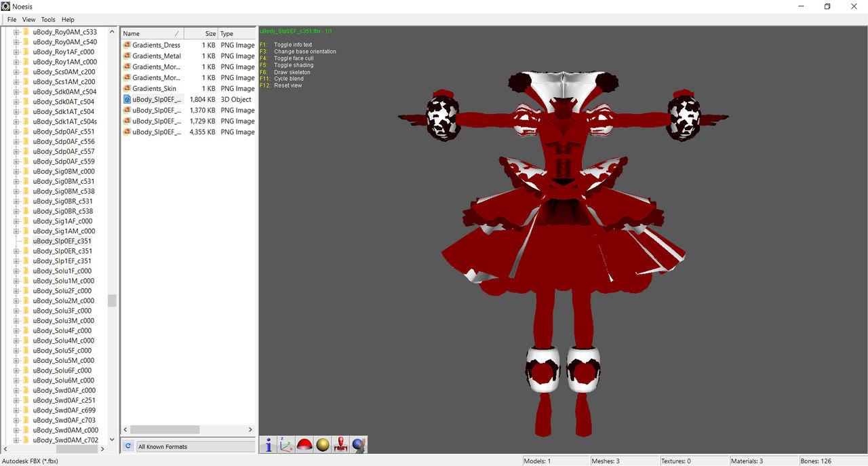Viewport: 868px width, 466px height.
Task: Open the Help menu
Action: [68, 20]
